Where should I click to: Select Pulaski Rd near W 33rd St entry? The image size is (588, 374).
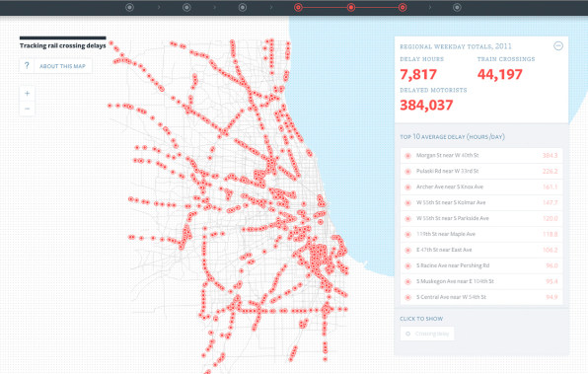pos(481,171)
